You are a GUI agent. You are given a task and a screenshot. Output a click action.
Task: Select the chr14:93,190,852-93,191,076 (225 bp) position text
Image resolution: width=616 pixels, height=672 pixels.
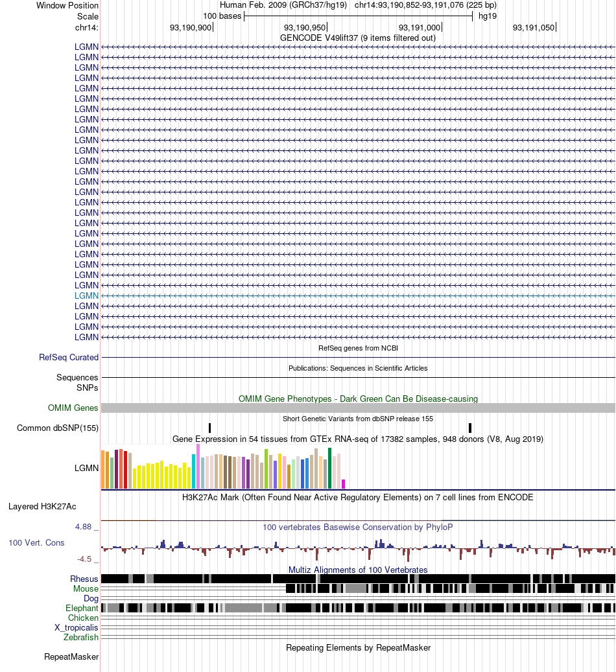click(425, 5)
